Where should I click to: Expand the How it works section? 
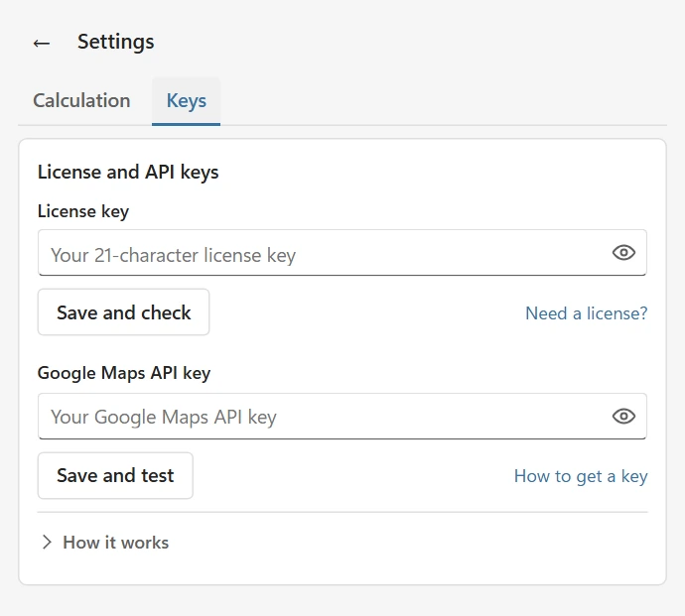click(x=105, y=543)
